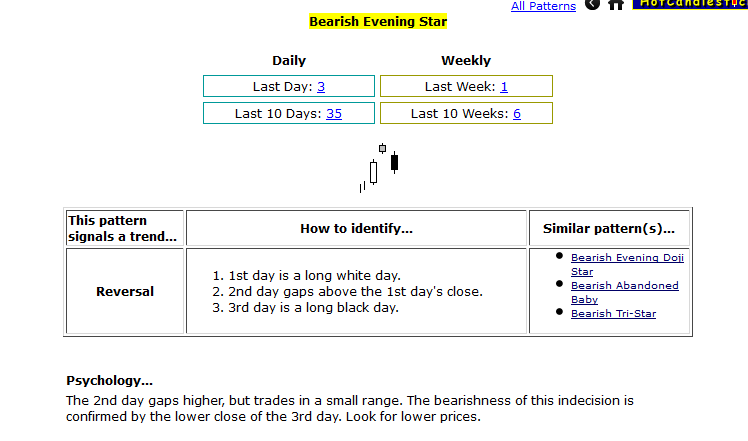Open Last 10 Days count link 35
748x441 pixels.
pos(334,114)
